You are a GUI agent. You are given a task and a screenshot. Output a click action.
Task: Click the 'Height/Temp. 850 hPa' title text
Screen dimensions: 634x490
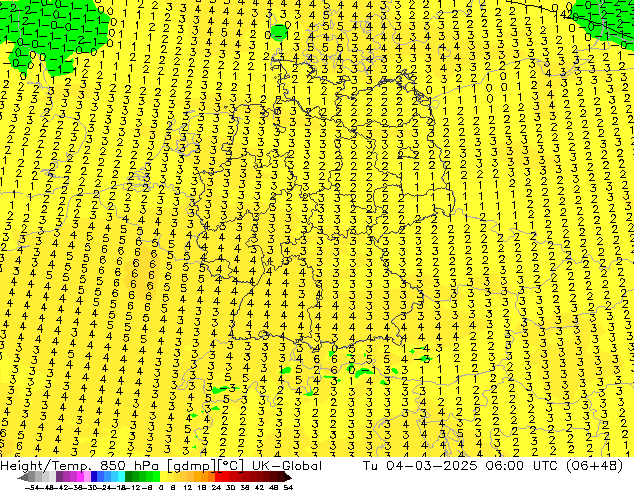pyautogui.click(x=80, y=466)
